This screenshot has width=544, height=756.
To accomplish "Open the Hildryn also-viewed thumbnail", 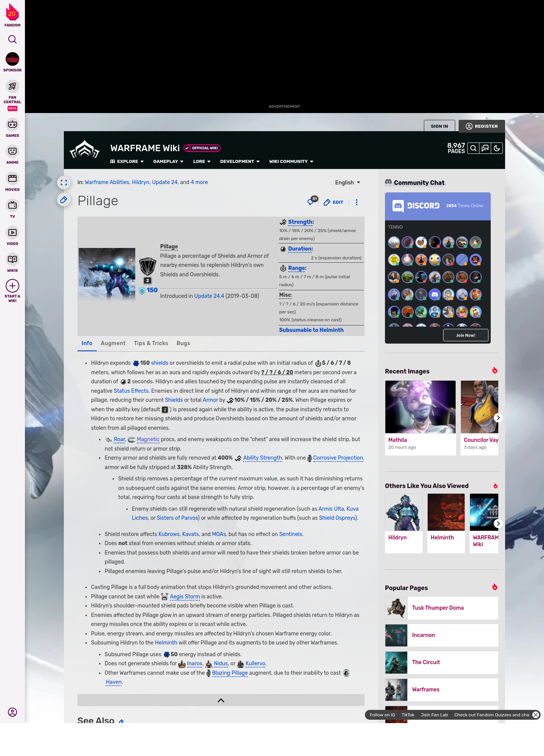I will pyautogui.click(x=404, y=512).
